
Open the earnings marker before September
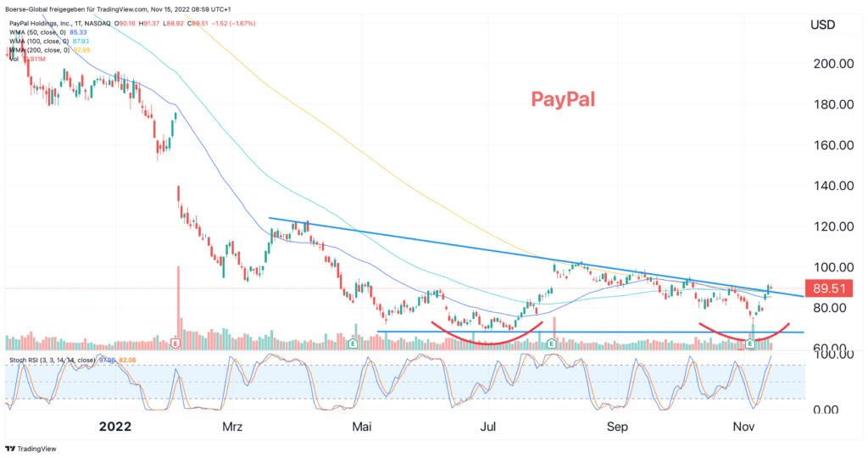click(x=551, y=343)
